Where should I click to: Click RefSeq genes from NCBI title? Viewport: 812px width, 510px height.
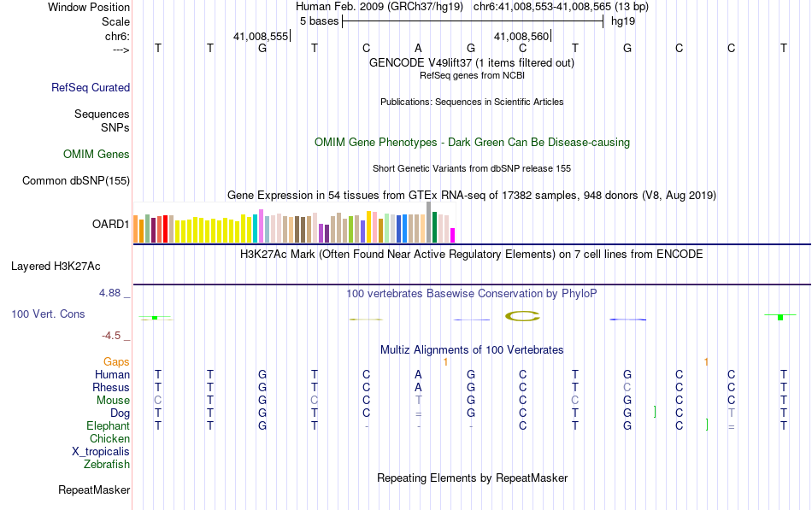click(473, 75)
